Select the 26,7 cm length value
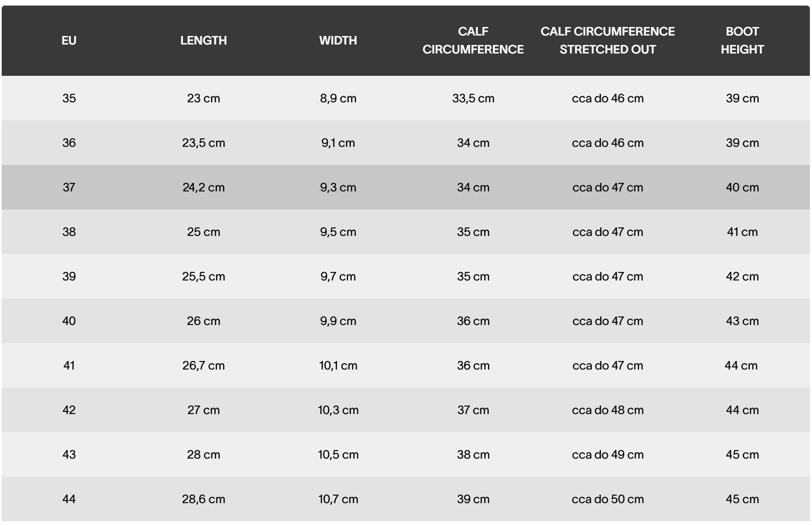Image resolution: width=812 pixels, height=525 pixels. (203, 366)
